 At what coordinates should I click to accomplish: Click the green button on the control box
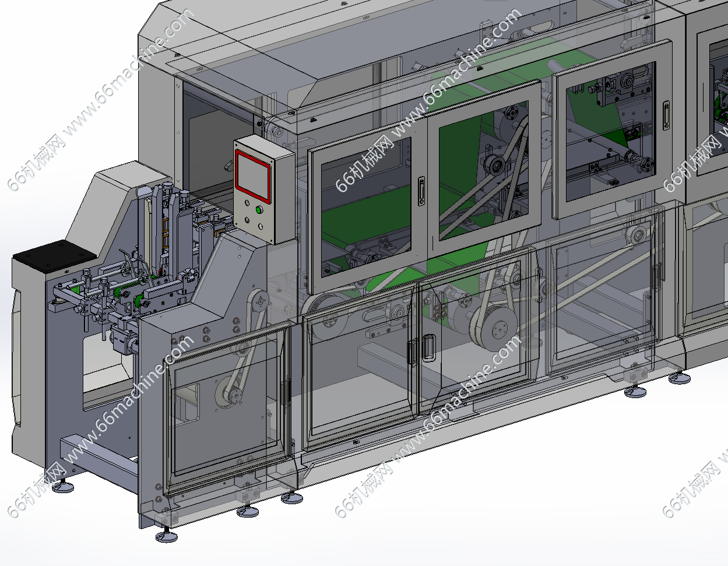pyautogui.click(x=259, y=210)
